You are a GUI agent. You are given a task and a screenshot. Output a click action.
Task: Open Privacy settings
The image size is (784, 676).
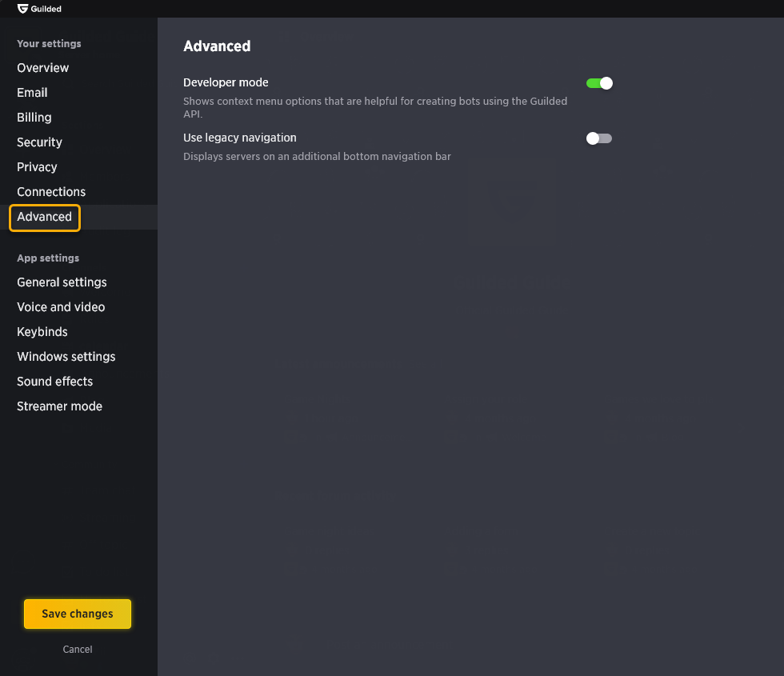click(x=37, y=167)
